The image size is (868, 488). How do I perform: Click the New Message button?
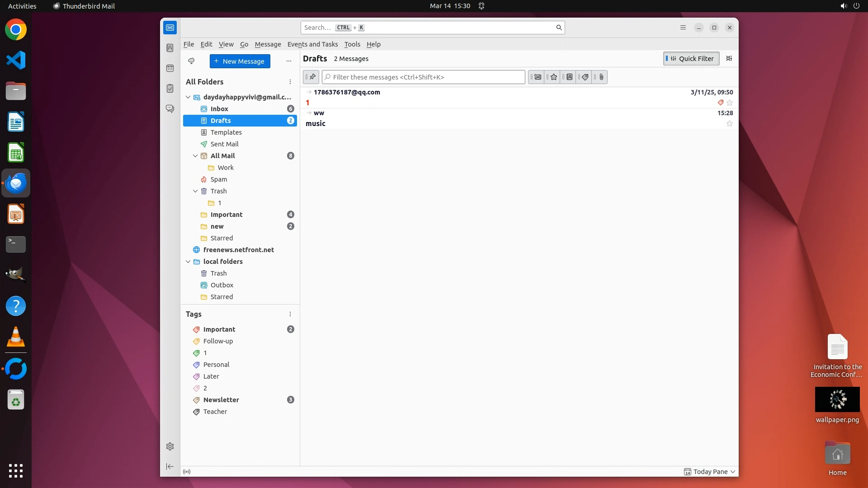[x=240, y=61]
